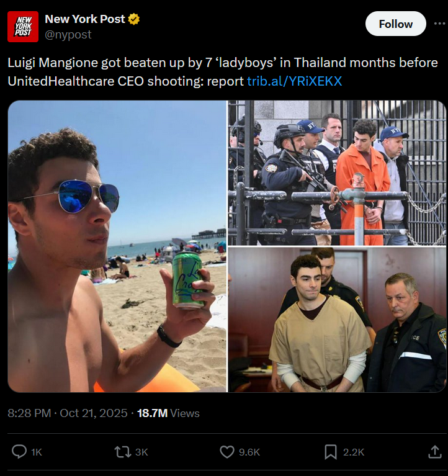
Task: Click the New York Post profile avatar
Action: pos(23,27)
